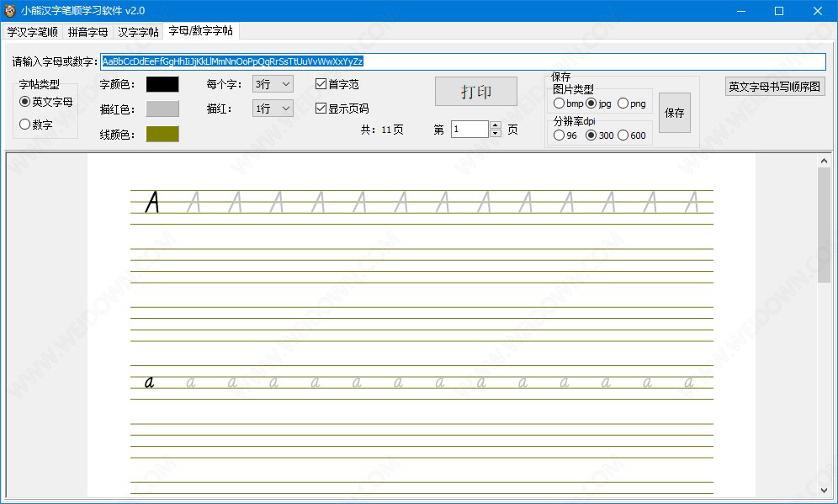
Task: Select jpg image type
Action: coord(598,103)
